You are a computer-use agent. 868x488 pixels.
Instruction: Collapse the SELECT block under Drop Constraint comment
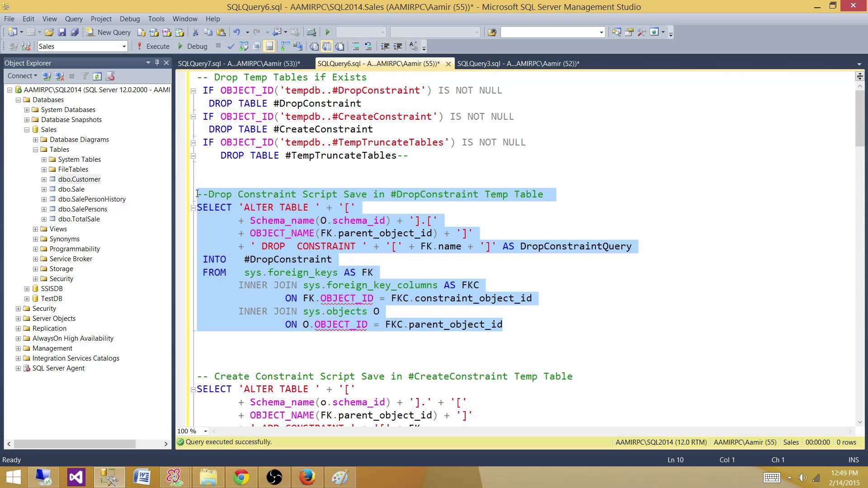193,207
